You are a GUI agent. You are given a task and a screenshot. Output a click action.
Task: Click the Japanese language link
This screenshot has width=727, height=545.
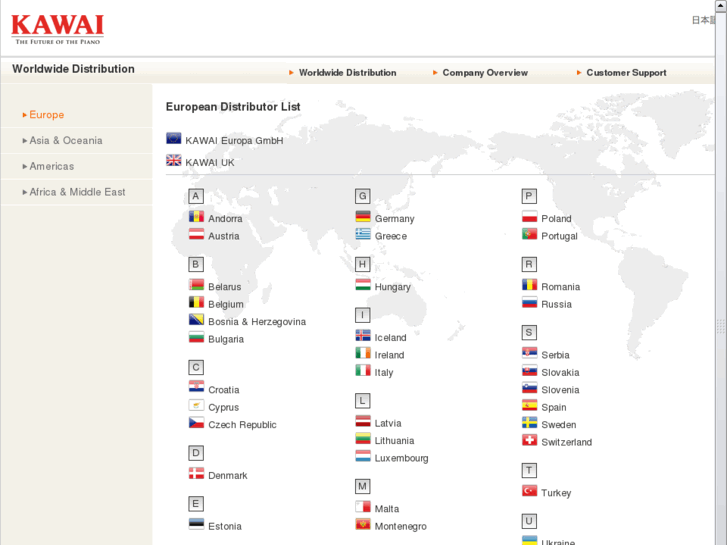coord(703,20)
